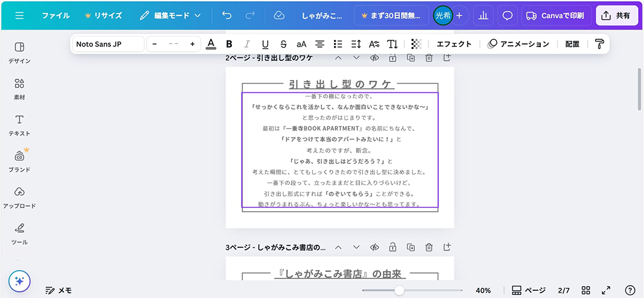
Task: Move page 2 down with chevron
Action: 356,58
